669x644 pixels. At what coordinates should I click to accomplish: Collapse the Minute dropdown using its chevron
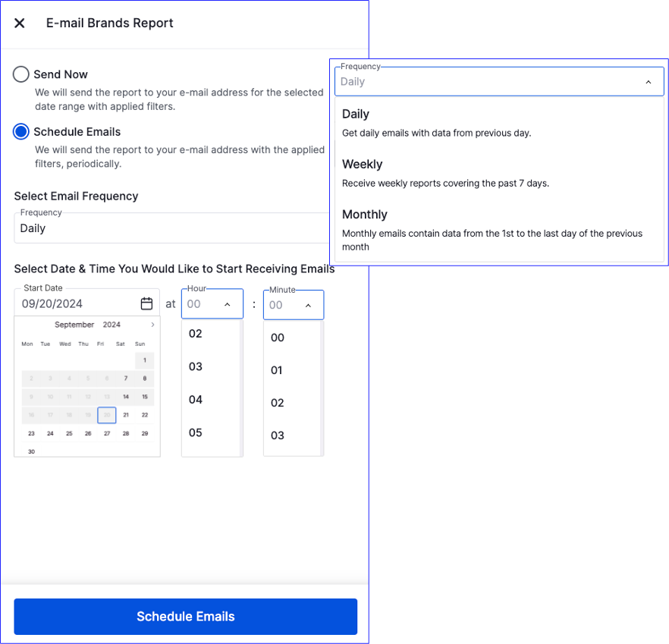[x=308, y=304]
